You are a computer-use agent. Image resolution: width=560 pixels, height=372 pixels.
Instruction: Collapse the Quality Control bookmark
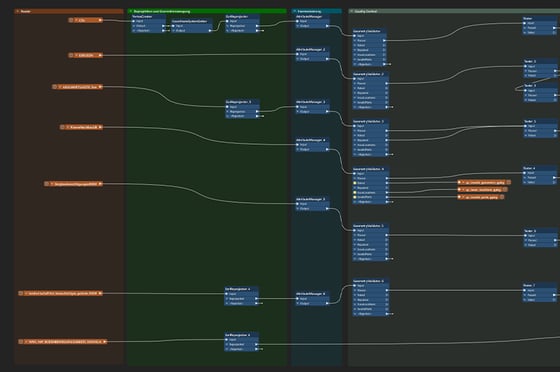pyautogui.click(x=351, y=11)
